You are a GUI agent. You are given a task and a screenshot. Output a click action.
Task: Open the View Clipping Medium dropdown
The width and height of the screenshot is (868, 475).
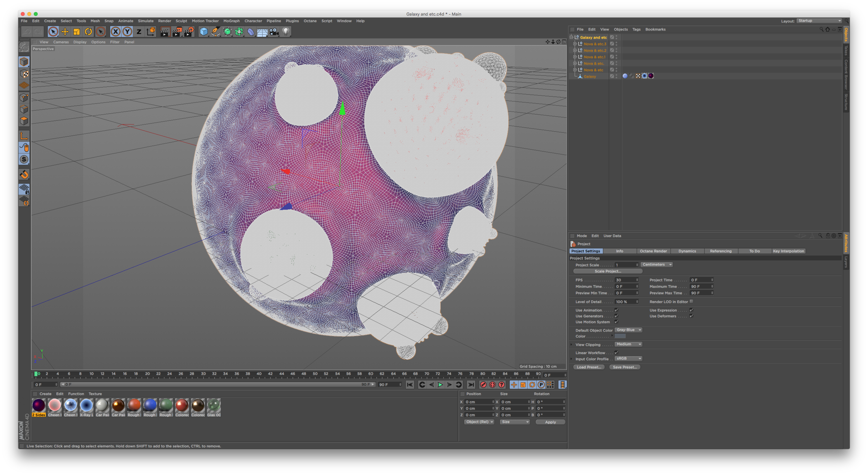pyautogui.click(x=628, y=344)
